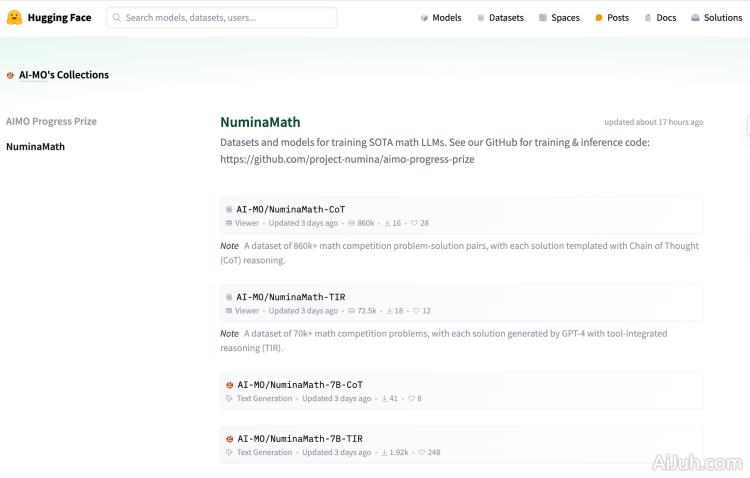Click download icon on NuminaMath-TIR card
Image resolution: width=750 pixels, height=478 pixels.
tap(389, 311)
